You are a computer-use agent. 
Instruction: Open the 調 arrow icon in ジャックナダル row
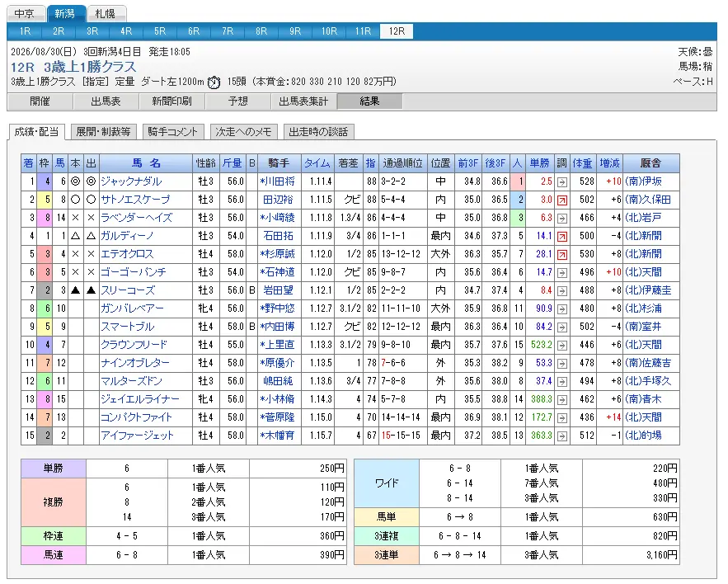point(561,181)
